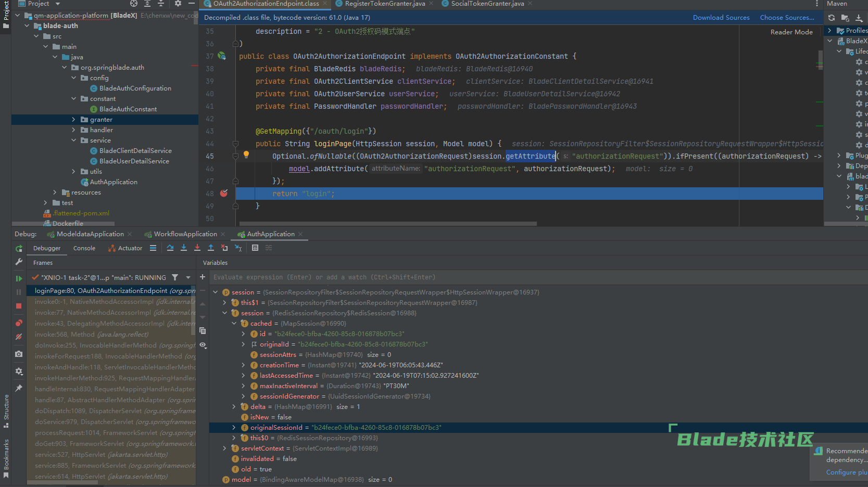Select opened file target icon in Project
Screen dimensions: 868x487
pyautogui.click(x=134, y=4)
